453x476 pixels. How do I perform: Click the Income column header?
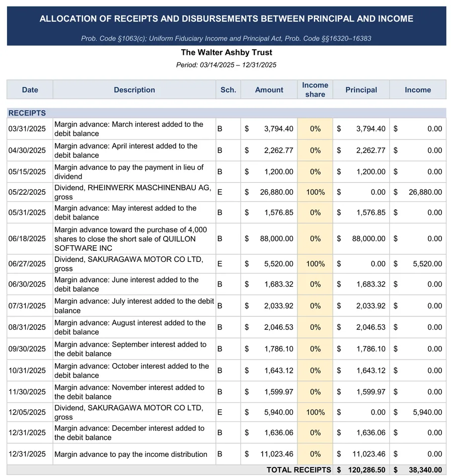(418, 90)
